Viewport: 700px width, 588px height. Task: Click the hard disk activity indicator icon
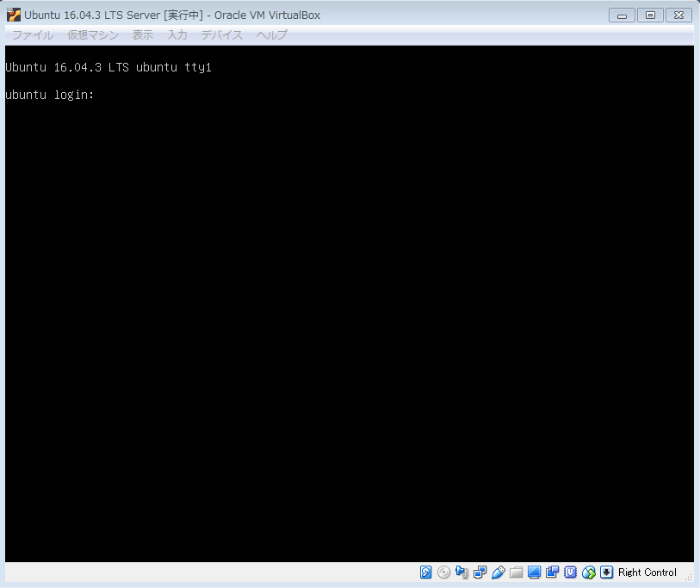(x=426, y=573)
